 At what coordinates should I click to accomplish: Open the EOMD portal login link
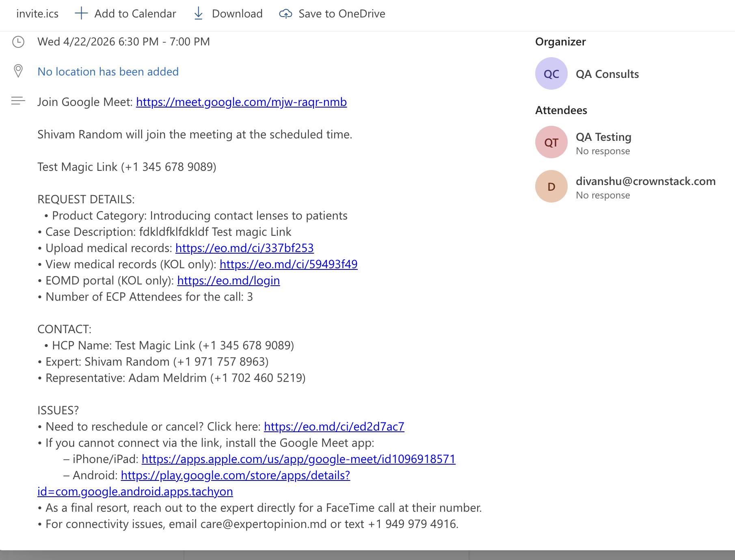[x=228, y=280]
